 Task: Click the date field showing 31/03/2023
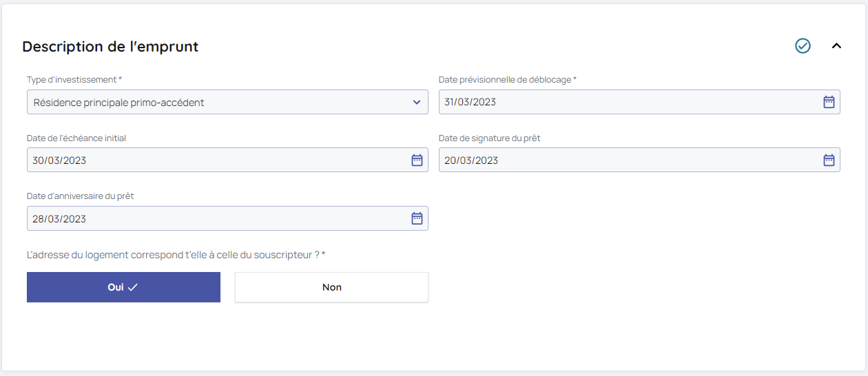click(x=620, y=102)
